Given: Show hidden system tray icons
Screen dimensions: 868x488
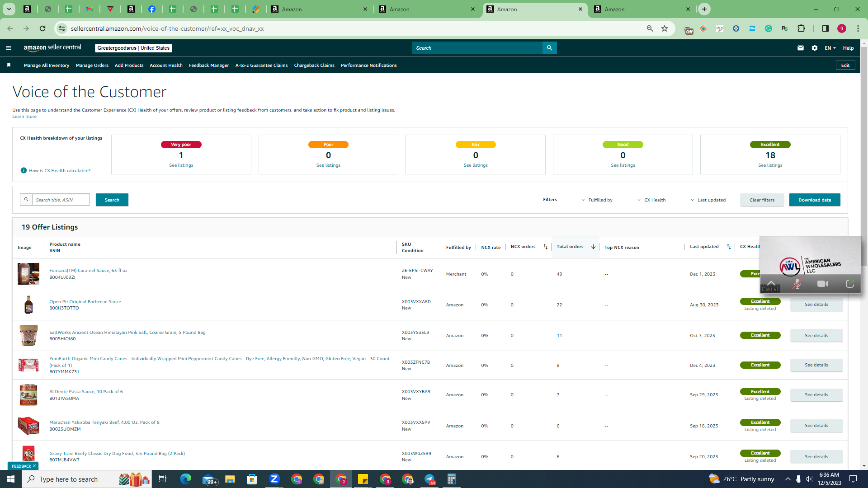Looking at the screenshot, I should (788, 479).
